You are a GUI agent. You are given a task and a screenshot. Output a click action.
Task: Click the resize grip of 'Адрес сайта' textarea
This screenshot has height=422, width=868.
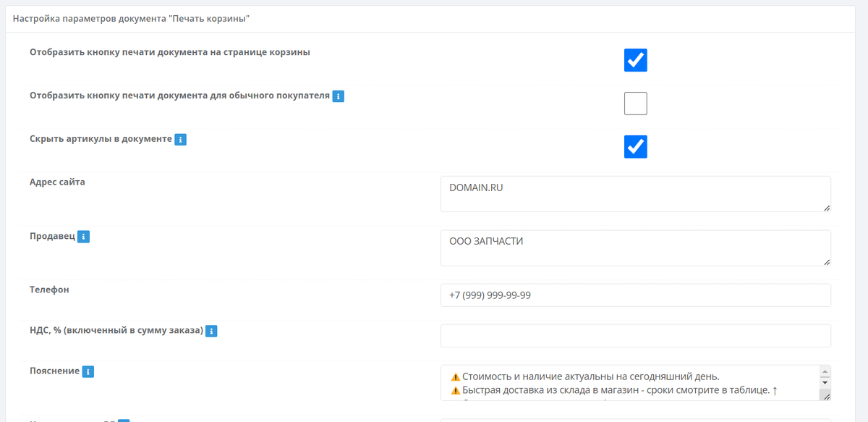826,207
